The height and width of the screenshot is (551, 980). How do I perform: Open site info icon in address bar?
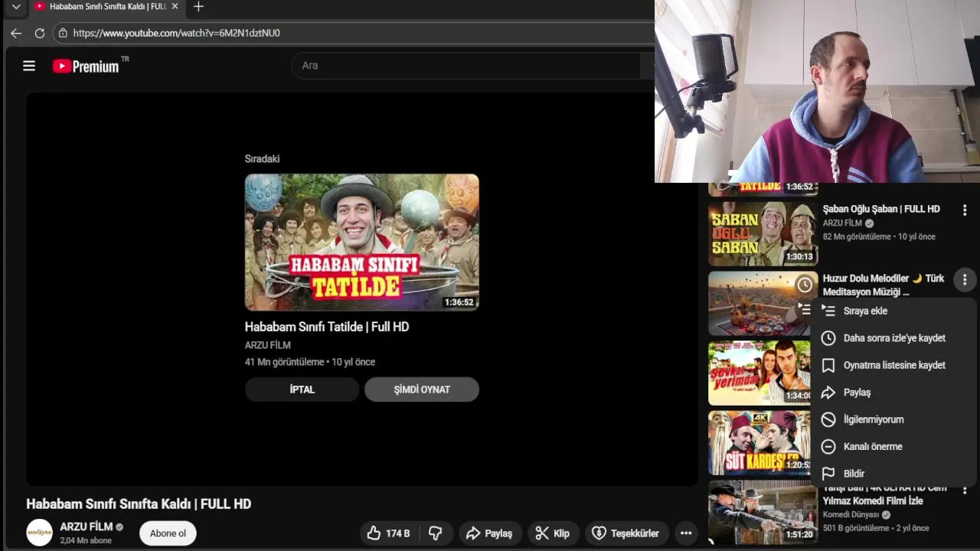point(64,33)
